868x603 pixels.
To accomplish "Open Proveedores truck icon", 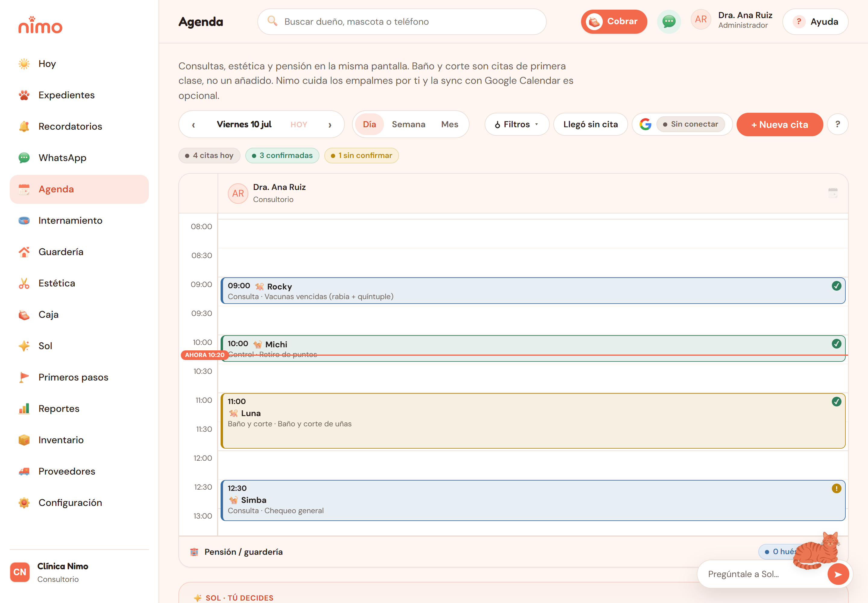I will coord(24,472).
